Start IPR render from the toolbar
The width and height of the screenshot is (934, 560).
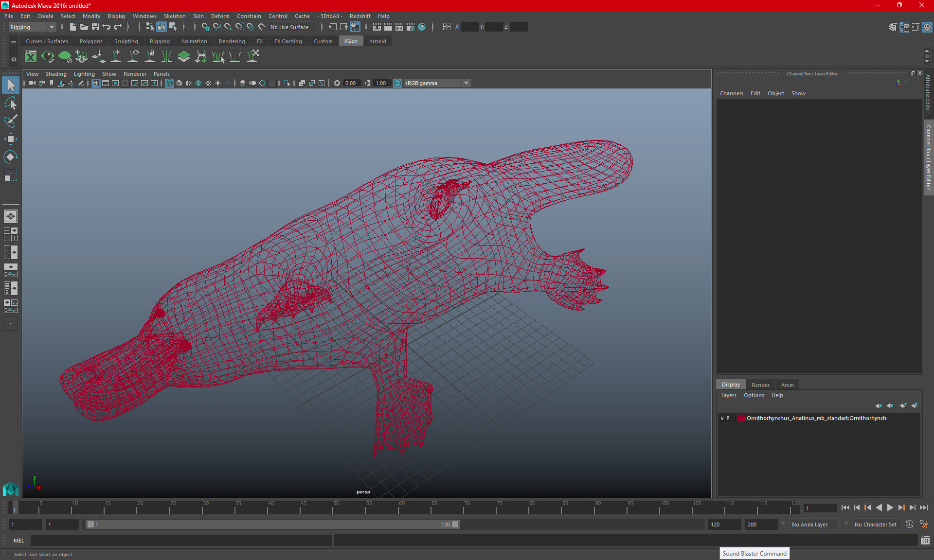point(399,27)
